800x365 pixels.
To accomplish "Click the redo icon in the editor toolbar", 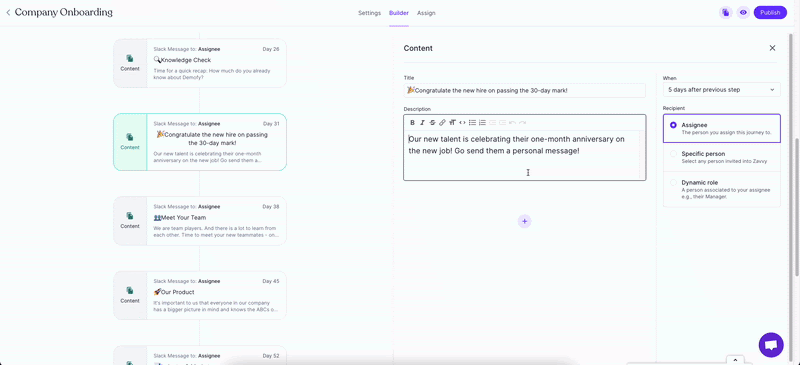I will pyautogui.click(x=522, y=123).
